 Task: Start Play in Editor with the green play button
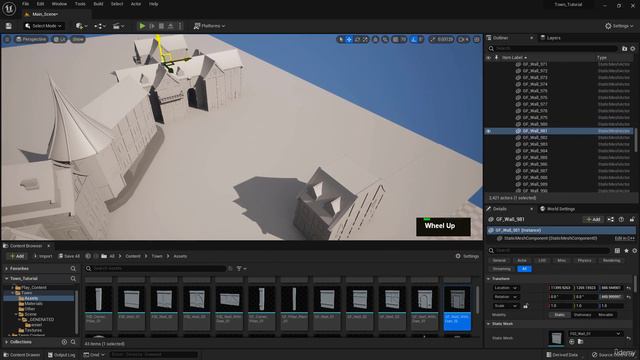pos(142,26)
